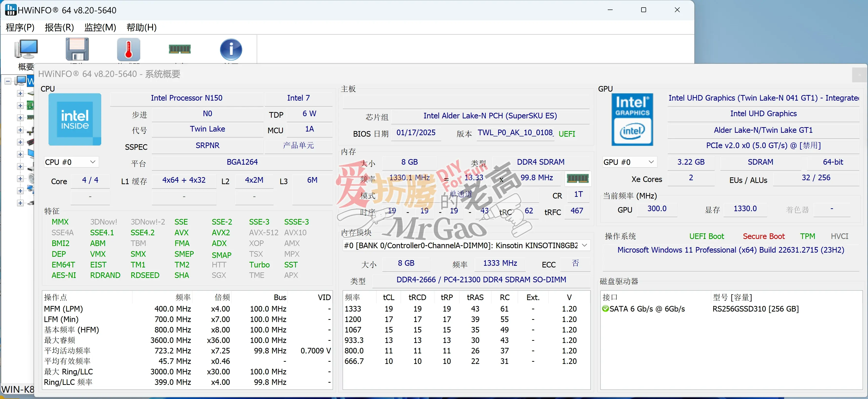
Task: Click the green memory stick toolbar icon
Action: (180, 49)
